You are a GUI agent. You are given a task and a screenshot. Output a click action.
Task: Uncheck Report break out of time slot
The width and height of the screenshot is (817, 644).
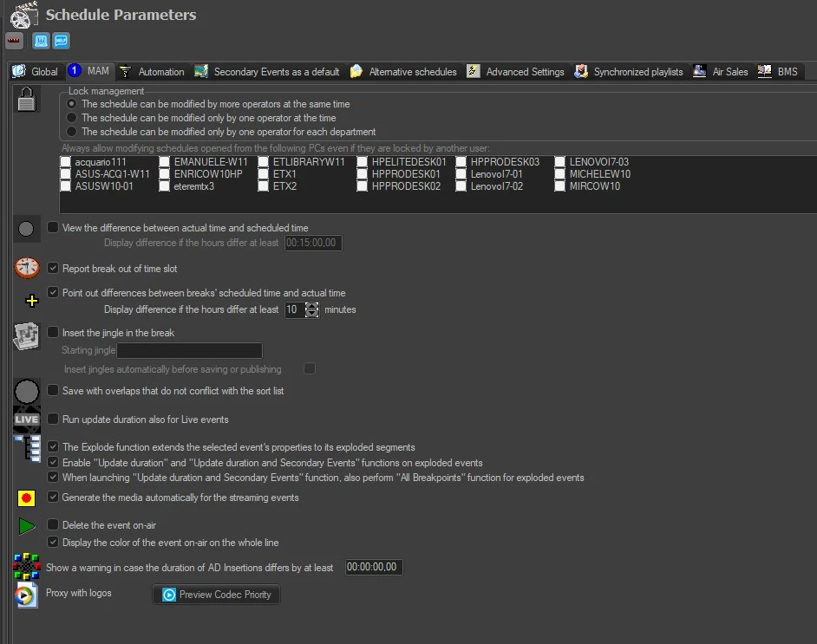54,269
